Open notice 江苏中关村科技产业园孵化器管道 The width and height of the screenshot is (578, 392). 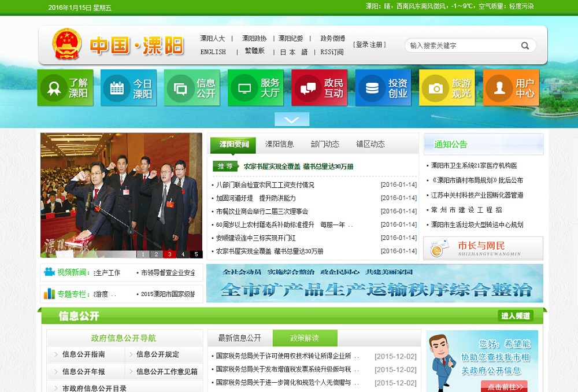coord(477,195)
